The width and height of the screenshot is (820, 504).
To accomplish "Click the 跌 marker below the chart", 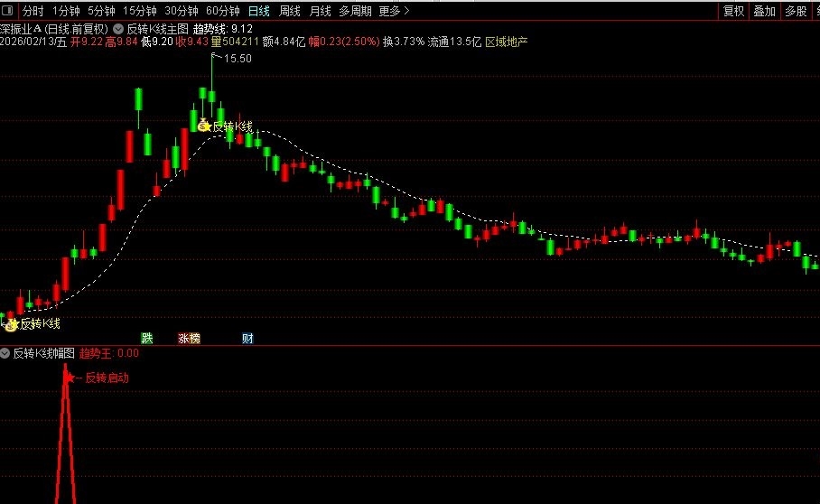I will tap(147, 339).
